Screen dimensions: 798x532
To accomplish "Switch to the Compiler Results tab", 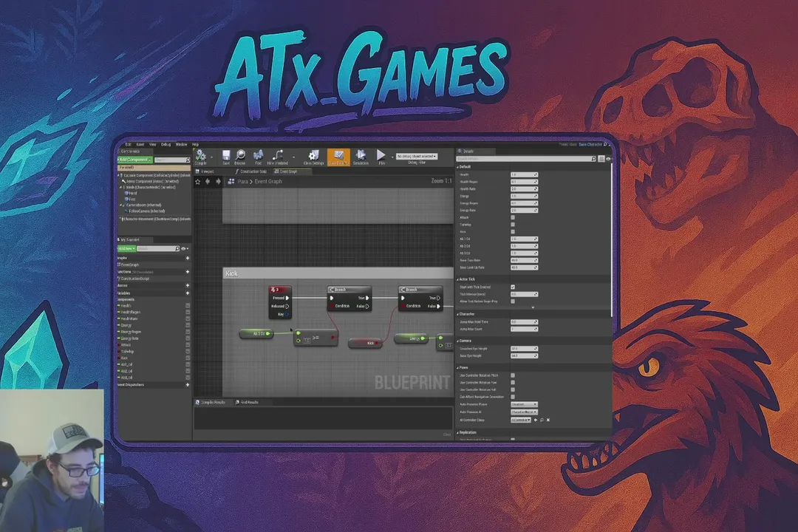I will pyautogui.click(x=211, y=402).
